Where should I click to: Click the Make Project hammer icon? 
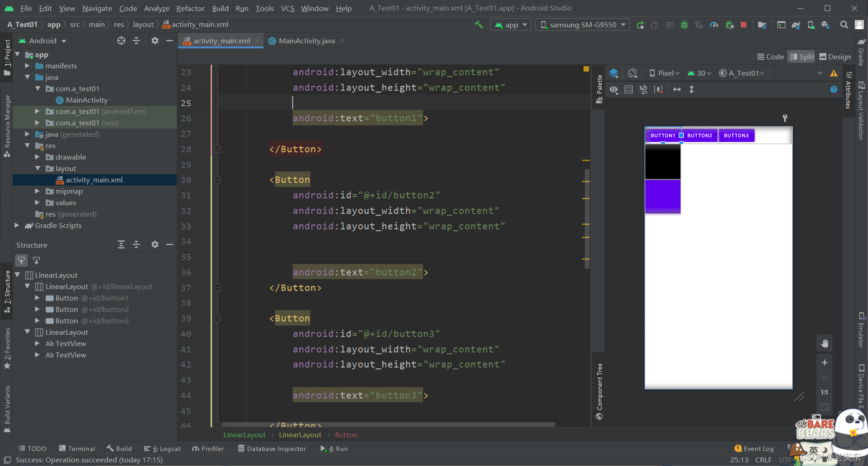point(479,25)
